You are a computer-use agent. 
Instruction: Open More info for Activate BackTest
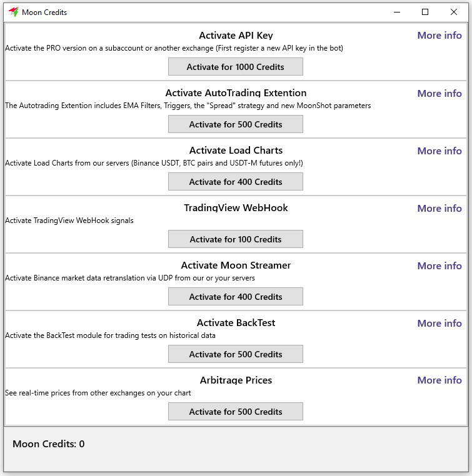[439, 323]
